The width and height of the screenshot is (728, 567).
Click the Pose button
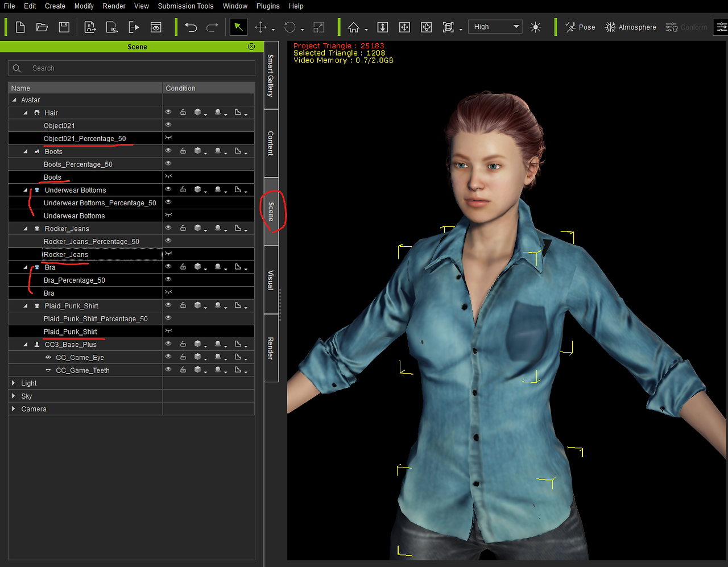[580, 27]
